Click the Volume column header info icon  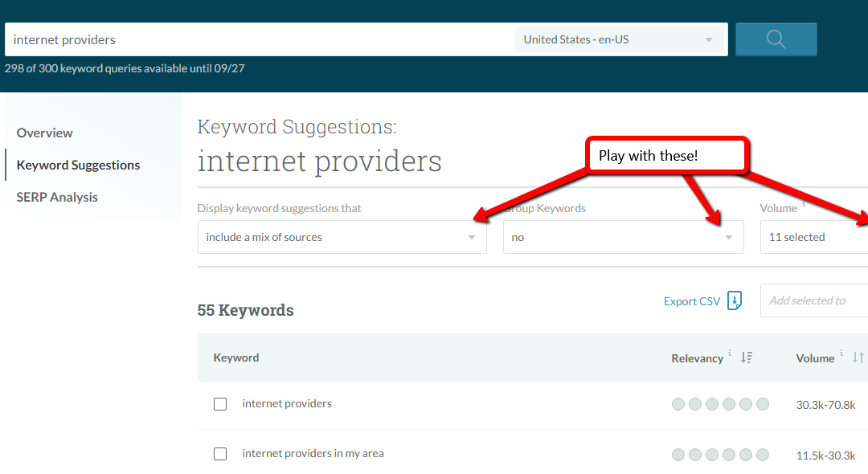(841, 353)
